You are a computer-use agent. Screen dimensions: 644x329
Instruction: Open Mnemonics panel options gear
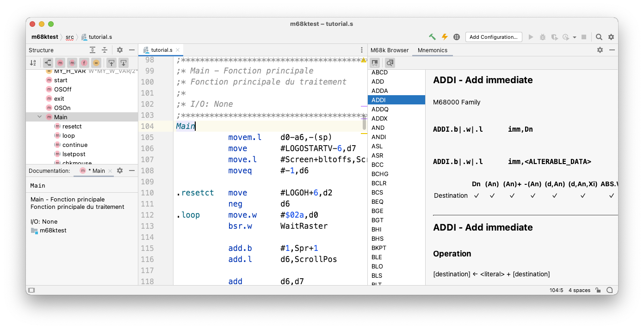tap(600, 50)
